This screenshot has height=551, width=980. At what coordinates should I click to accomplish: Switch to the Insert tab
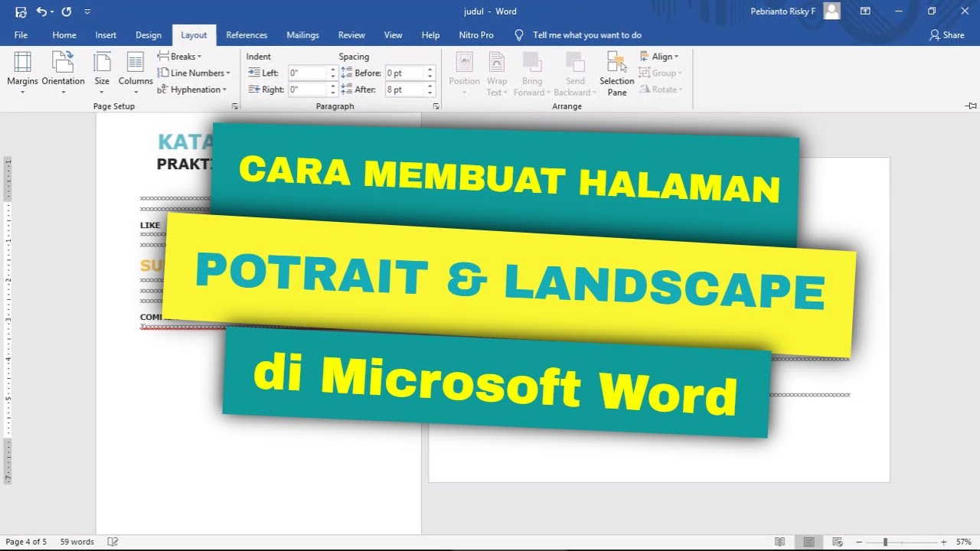click(x=106, y=35)
